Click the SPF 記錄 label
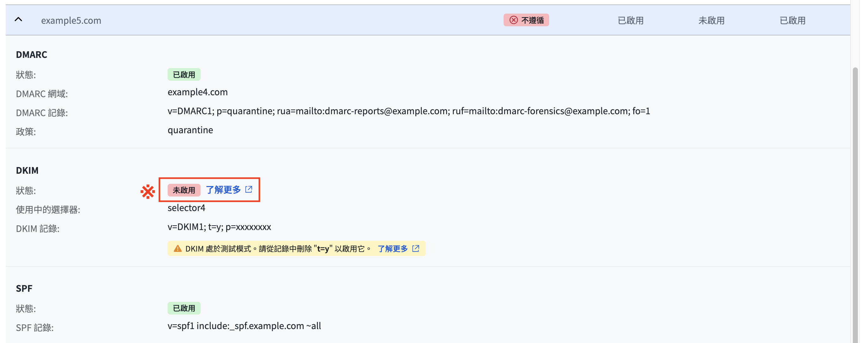Viewport: 868px width, 343px height. pos(35,327)
